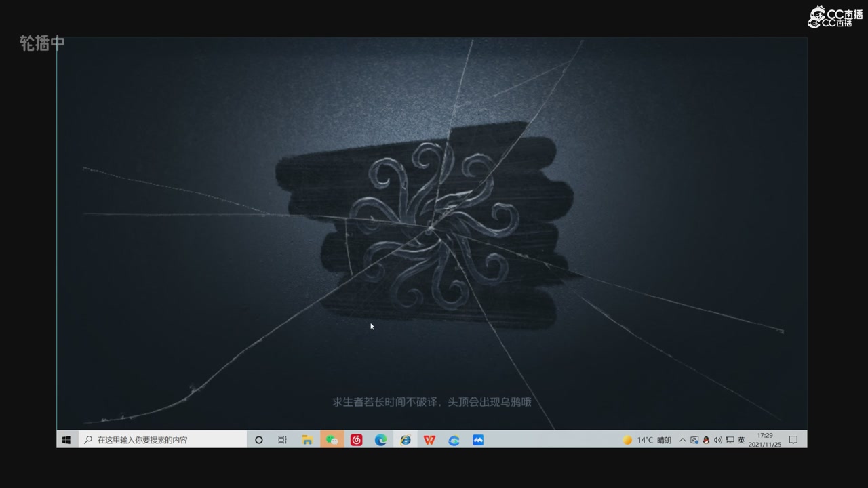Open the blue wave app icon

click(x=478, y=440)
